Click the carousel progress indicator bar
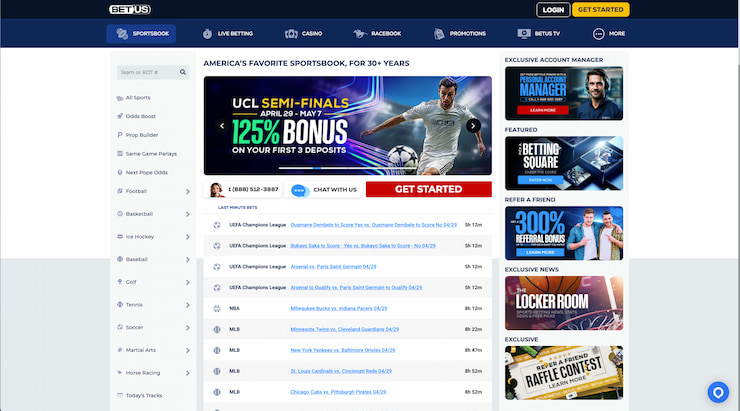The image size is (740, 411). 348,168
